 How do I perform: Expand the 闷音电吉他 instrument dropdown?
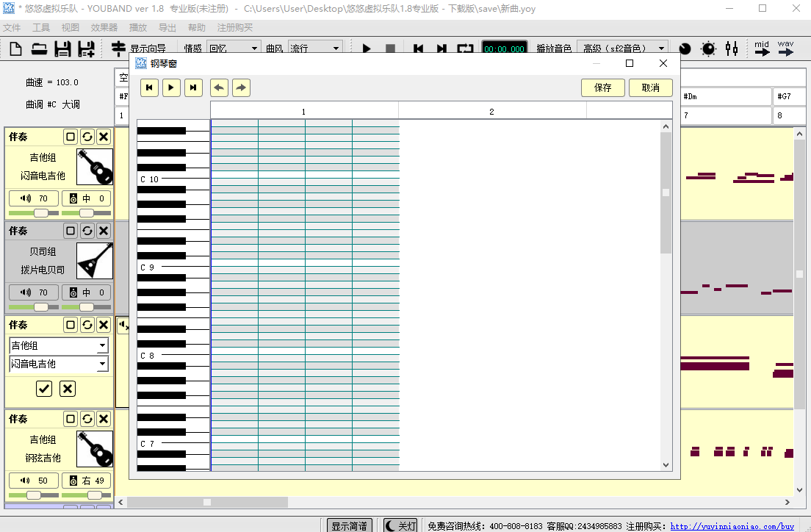pyautogui.click(x=102, y=364)
